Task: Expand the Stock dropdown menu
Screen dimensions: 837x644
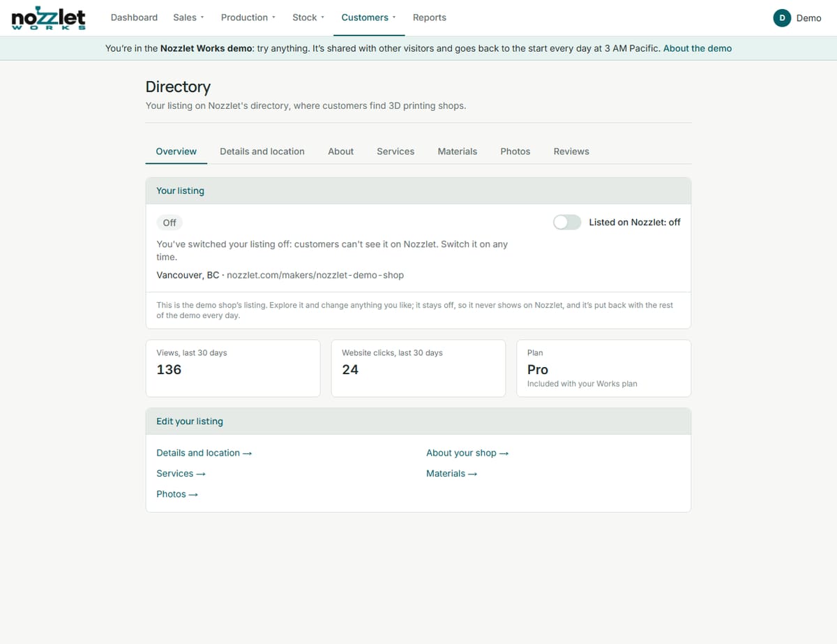Action: pos(308,17)
